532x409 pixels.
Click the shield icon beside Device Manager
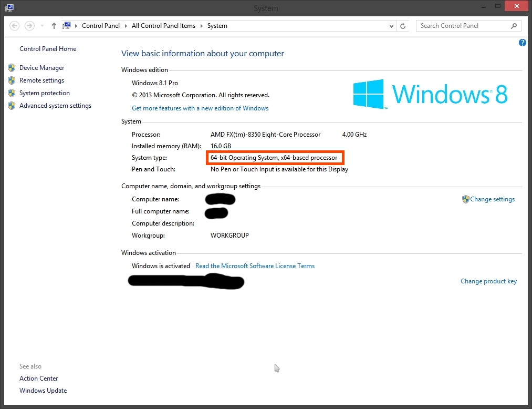[x=12, y=68]
